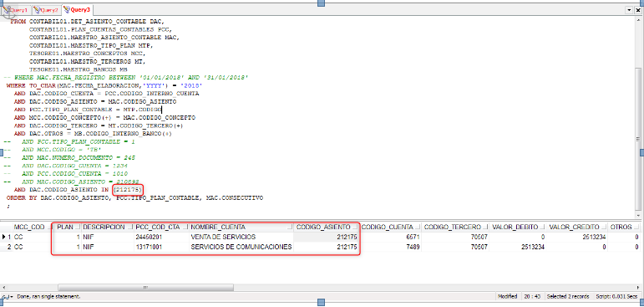Click the OTROS column header

click(624, 228)
